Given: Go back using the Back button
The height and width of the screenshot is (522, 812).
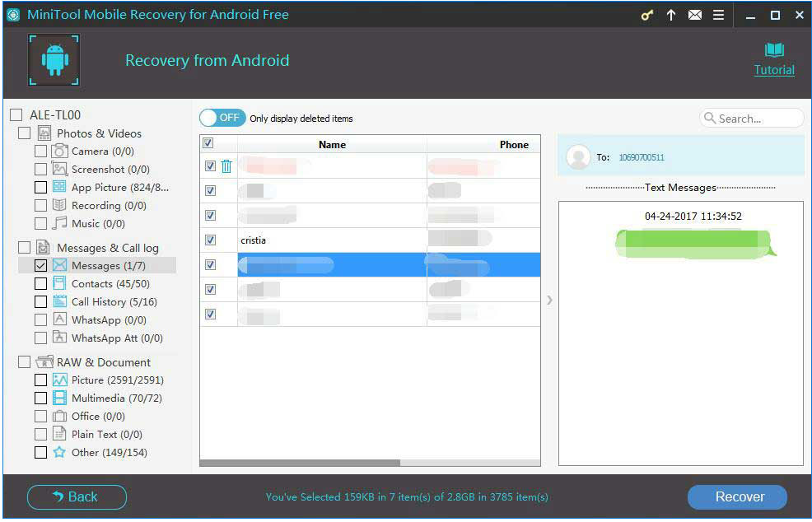Looking at the screenshot, I should pos(77,496).
